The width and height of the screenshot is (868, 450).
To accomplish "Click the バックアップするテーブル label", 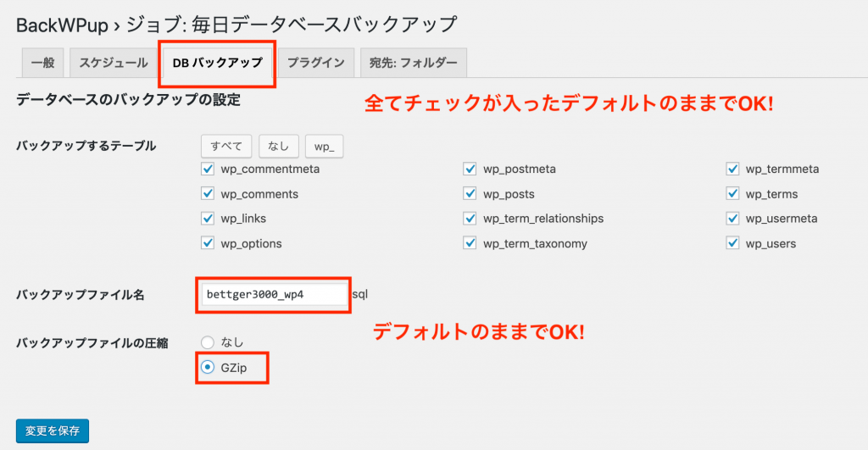I will [x=86, y=146].
